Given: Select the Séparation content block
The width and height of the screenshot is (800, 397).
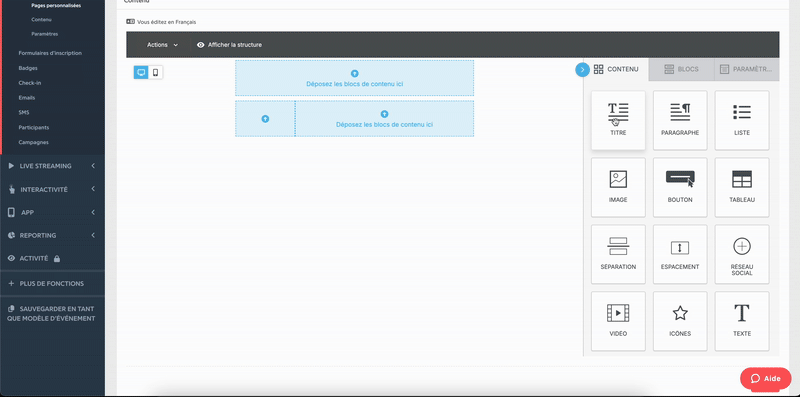Looking at the screenshot, I should pos(618,254).
